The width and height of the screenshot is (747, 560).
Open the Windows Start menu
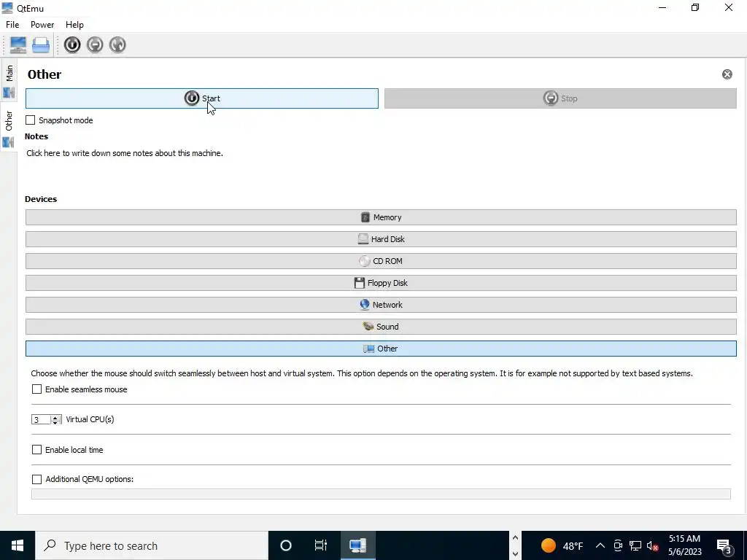pos(18,545)
